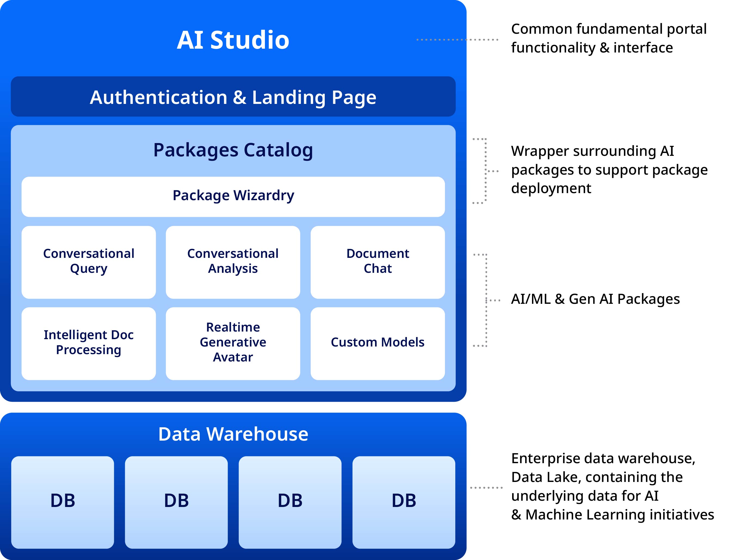Open the Realtime Generative Avatar package
This screenshot has width=730, height=560.
coord(233,343)
